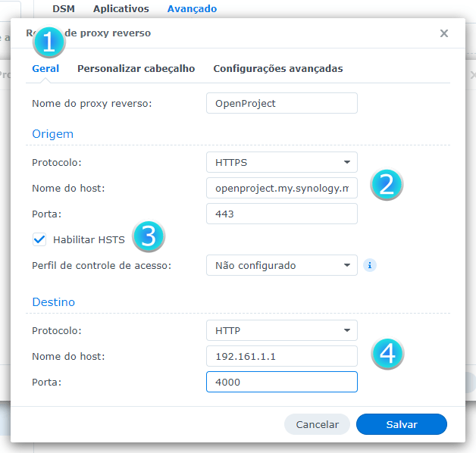This screenshot has width=476, height=453.
Task: Click the numbered marker 2 badge
Action: point(386,185)
